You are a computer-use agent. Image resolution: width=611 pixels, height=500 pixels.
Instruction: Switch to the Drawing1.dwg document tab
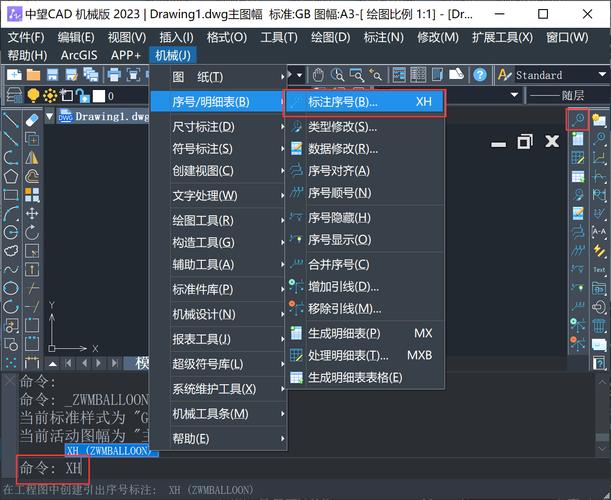105,116
